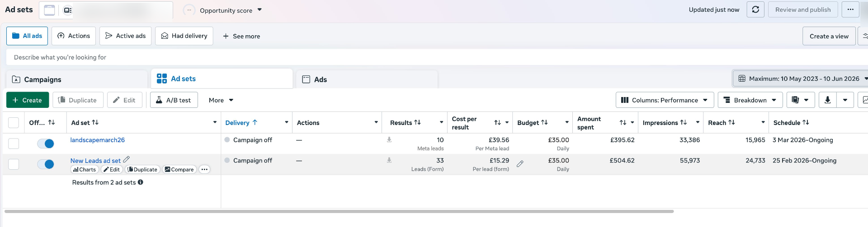The image size is (868, 227).
Task: Switch to the Campaigns tab
Action: [77, 79]
